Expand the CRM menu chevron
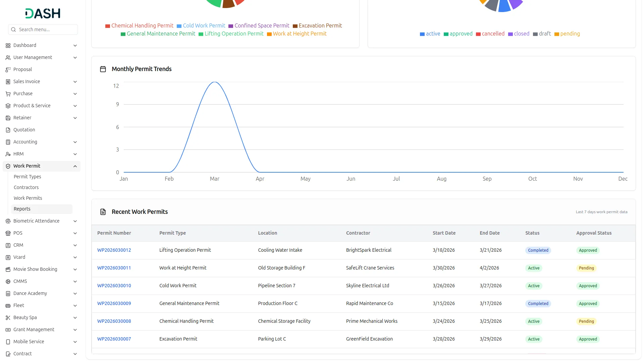The width and height of the screenshot is (644, 362). coord(75,245)
